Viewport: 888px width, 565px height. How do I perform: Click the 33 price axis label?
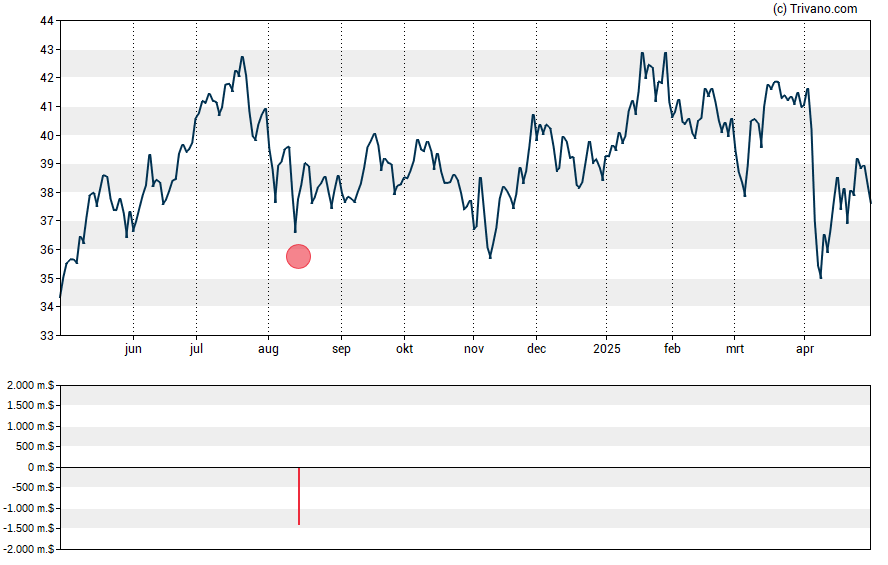click(x=47, y=336)
